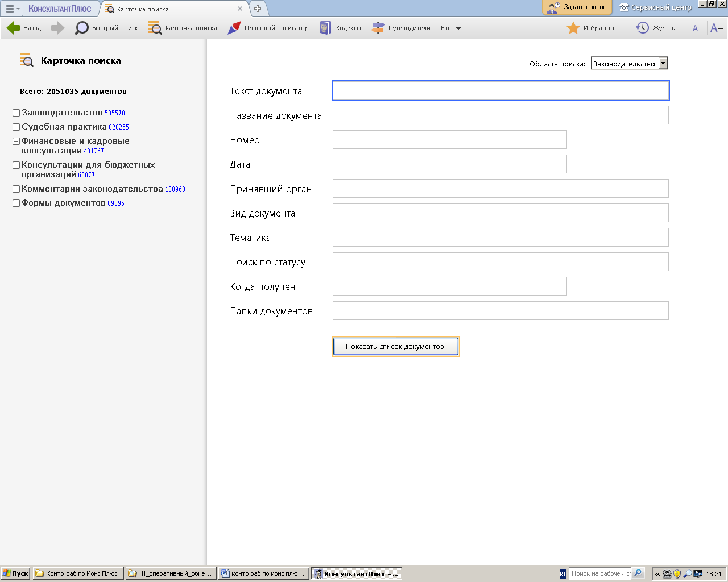This screenshot has height=582, width=728.
Task: Open the КонсультантПлюс home tab
Action: (x=60, y=9)
